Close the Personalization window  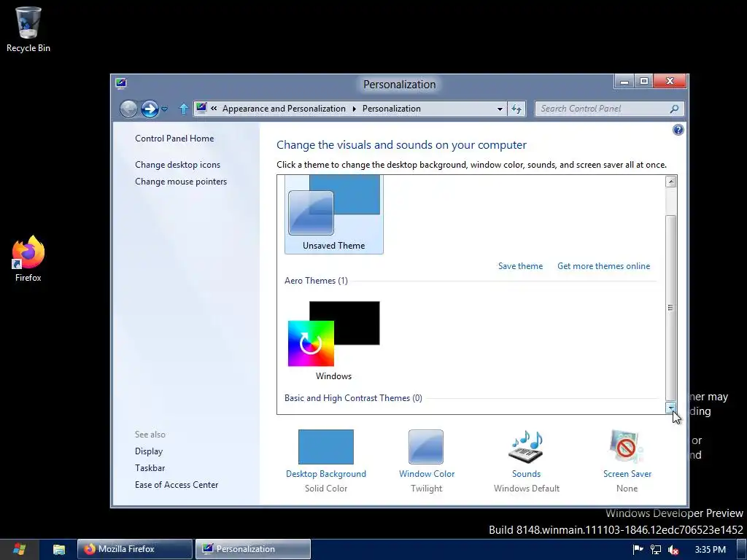click(670, 82)
